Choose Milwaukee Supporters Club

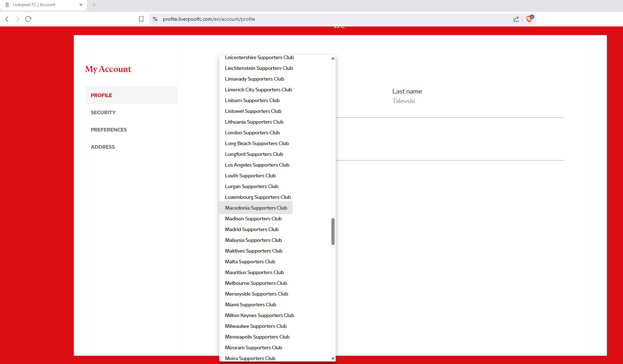[x=256, y=326]
